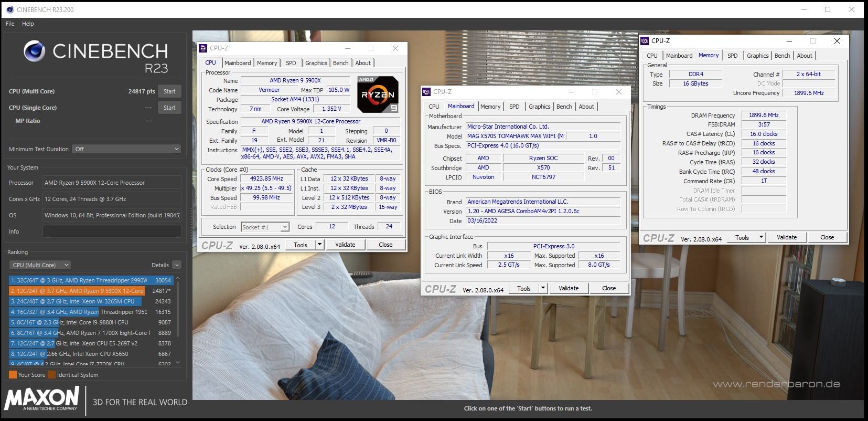The height and width of the screenshot is (421, 868).
Task: Click the Cinebench logo sphere icon
Action: 35,51
